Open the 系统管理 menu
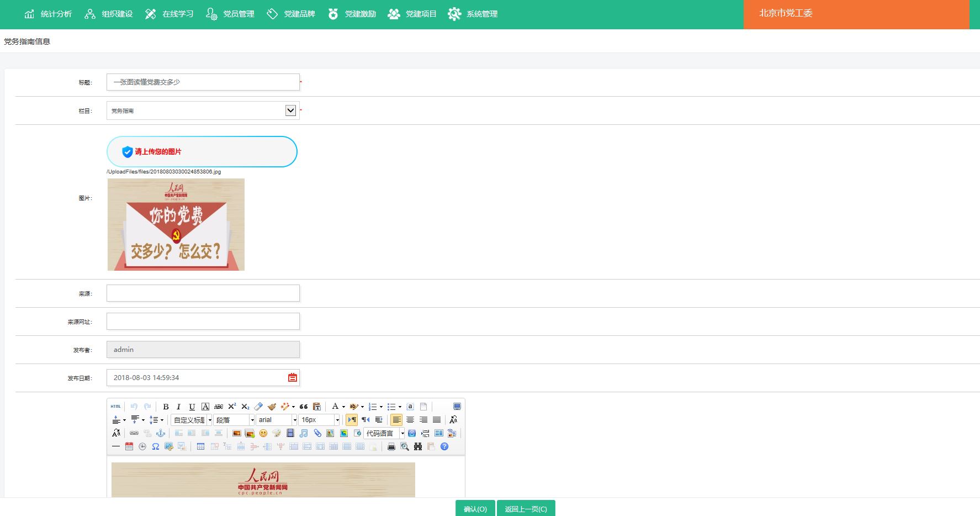 [473, 14]
